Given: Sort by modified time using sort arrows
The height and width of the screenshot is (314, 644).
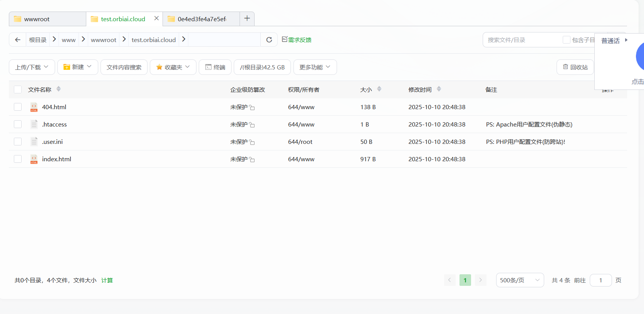Looking at the screenshot, I should pyautogui.click(x=439, y=89).
